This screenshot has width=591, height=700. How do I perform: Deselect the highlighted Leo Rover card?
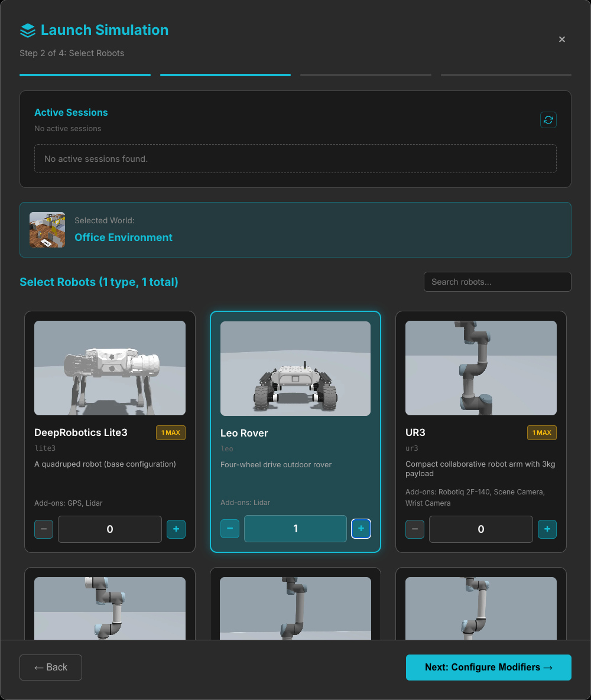coord(295,367)
